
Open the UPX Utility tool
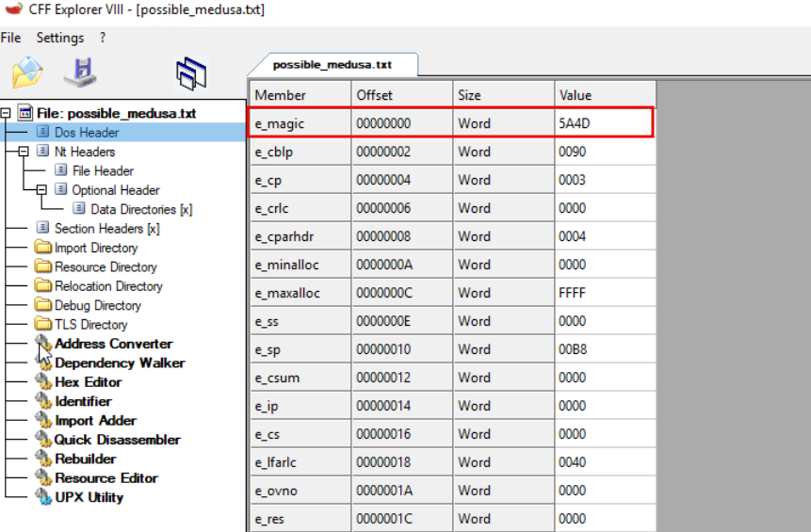89,497
